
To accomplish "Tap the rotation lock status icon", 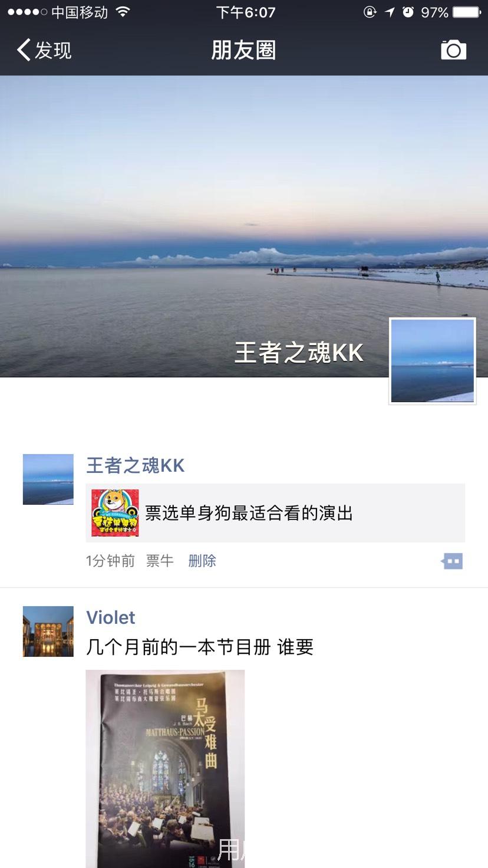I will (370, 12).
